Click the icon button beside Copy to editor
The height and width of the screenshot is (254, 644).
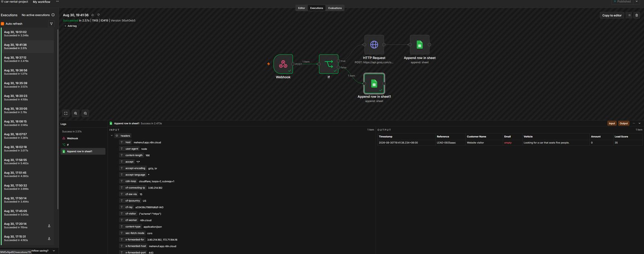coord(629,15)
